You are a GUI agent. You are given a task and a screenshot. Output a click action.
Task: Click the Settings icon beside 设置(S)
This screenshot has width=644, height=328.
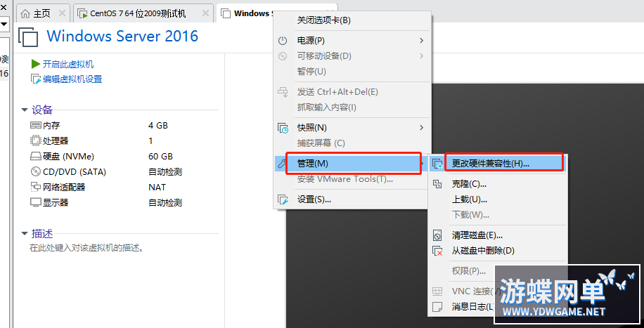283,200
